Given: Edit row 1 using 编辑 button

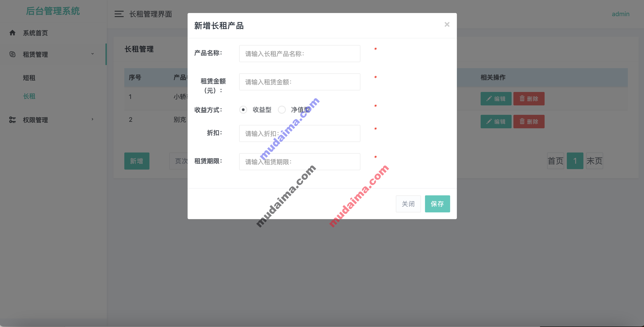Looking at the screenshot, I should pos(496,99).
